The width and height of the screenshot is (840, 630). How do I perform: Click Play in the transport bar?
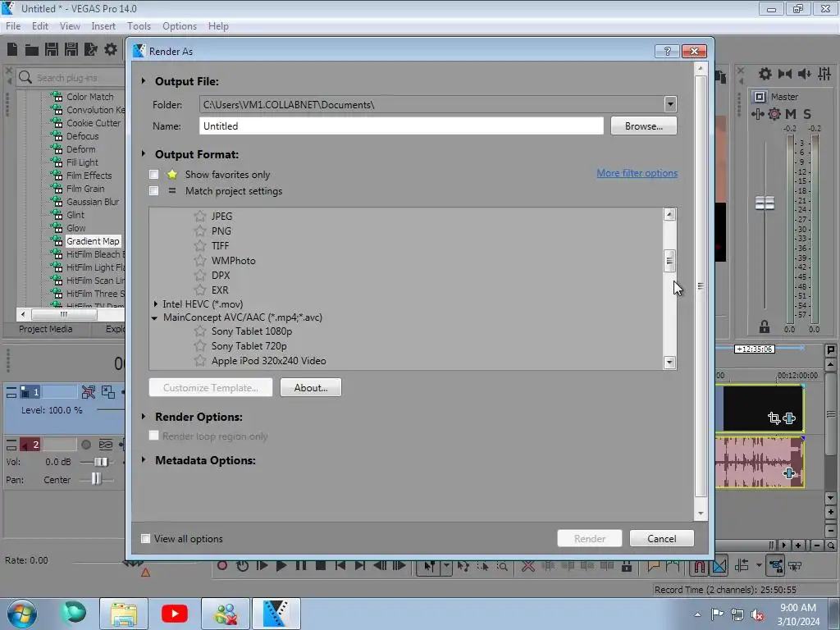tap(281, 566)
